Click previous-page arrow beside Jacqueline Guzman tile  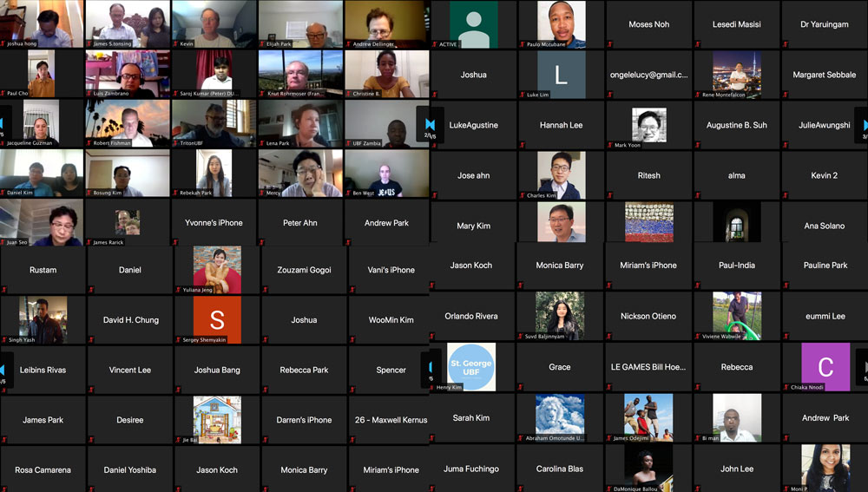coord(2,123)
